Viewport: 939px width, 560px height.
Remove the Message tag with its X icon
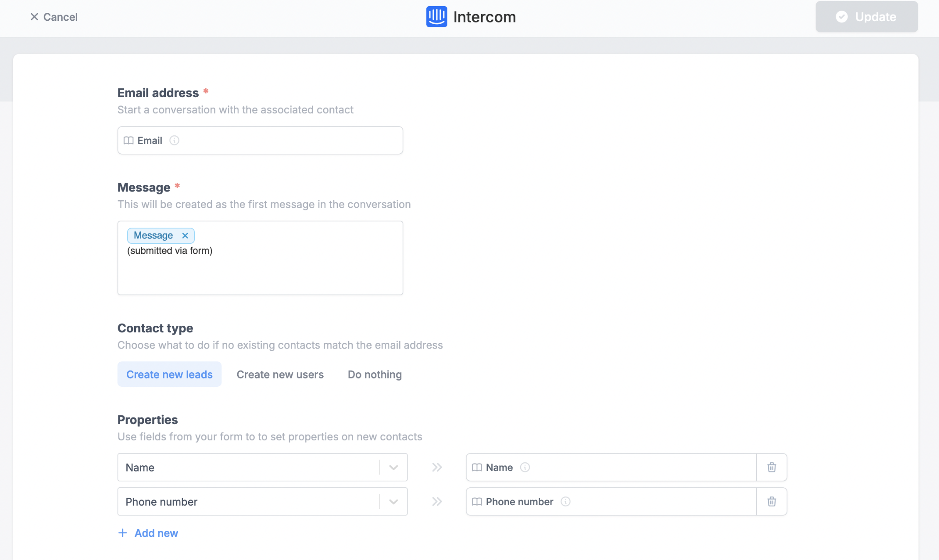185,236
